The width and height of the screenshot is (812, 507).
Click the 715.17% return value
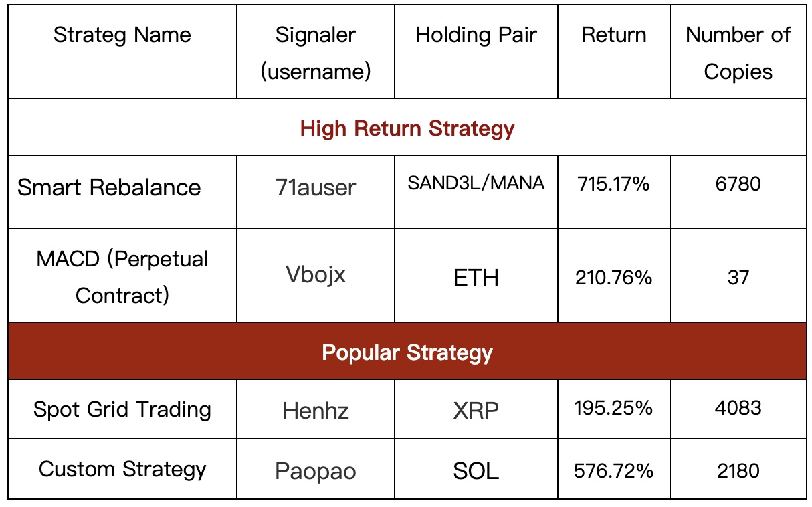coord(613,184)
